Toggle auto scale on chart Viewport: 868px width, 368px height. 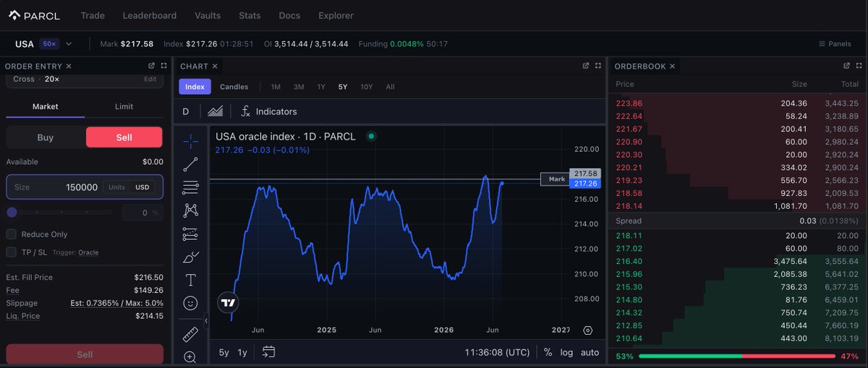coord(590,352)
